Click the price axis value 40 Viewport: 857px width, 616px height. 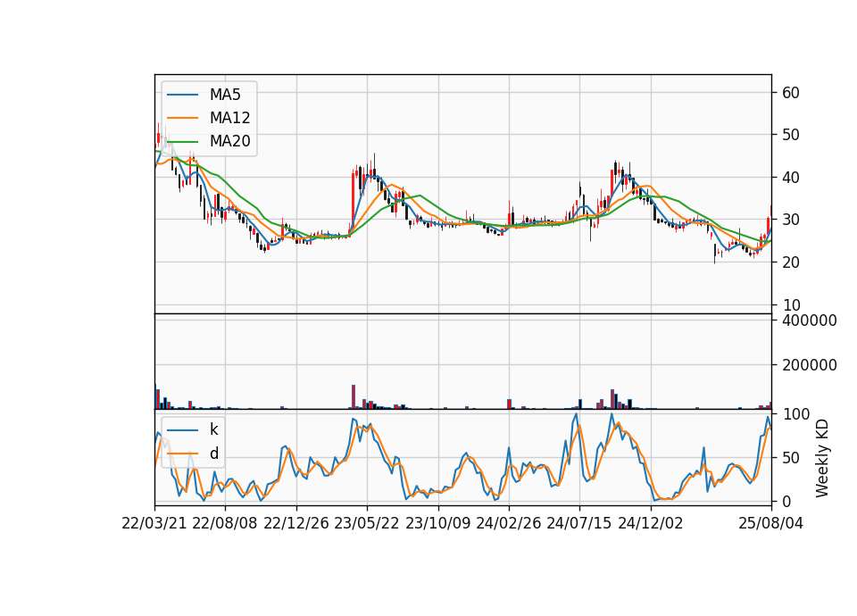coord(791,177)
